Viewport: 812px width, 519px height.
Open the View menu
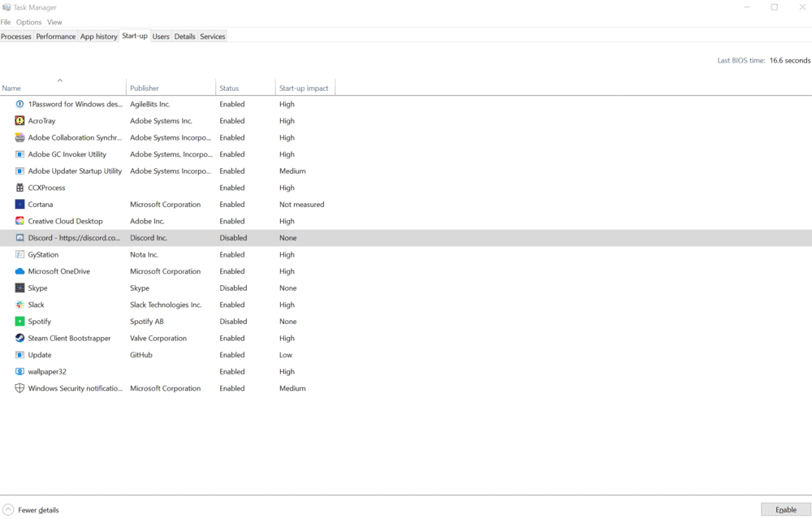(x=54, y=22)
